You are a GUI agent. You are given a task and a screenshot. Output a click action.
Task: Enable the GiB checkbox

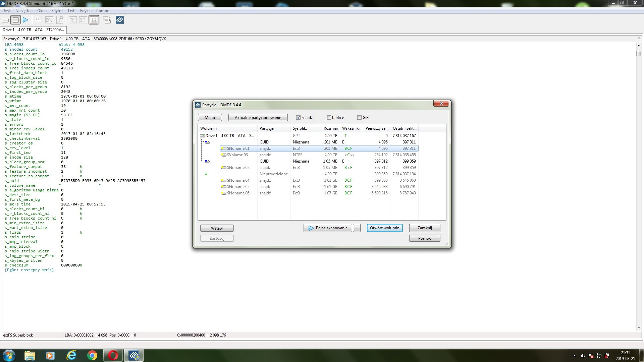point(359,118)
